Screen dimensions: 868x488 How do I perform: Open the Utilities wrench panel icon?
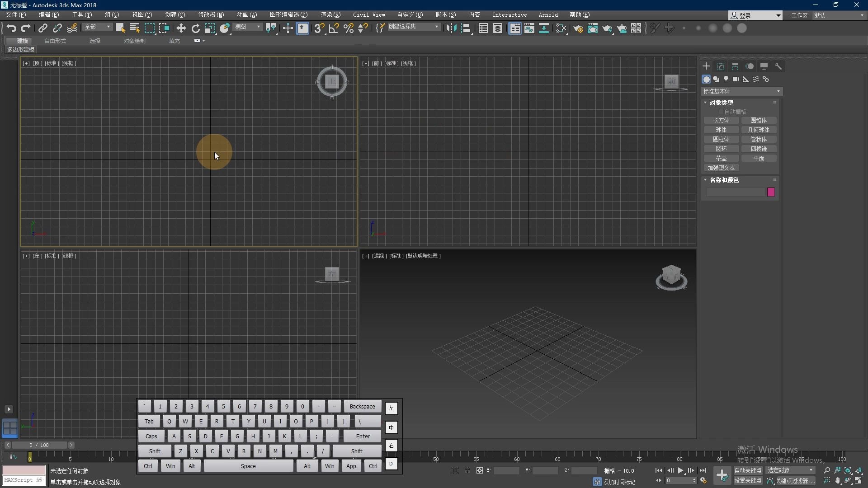point(778,66)
